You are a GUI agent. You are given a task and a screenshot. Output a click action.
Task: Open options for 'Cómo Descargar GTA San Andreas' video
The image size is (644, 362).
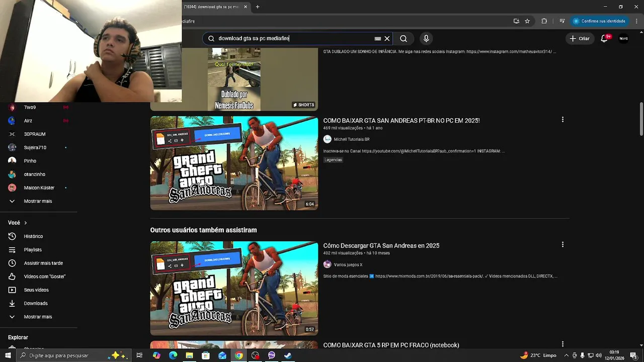pyautogui.click(x=562, y=245)
